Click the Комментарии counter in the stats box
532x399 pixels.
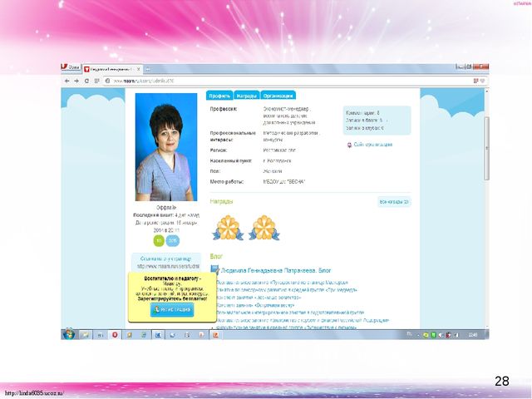click(362, 113)
